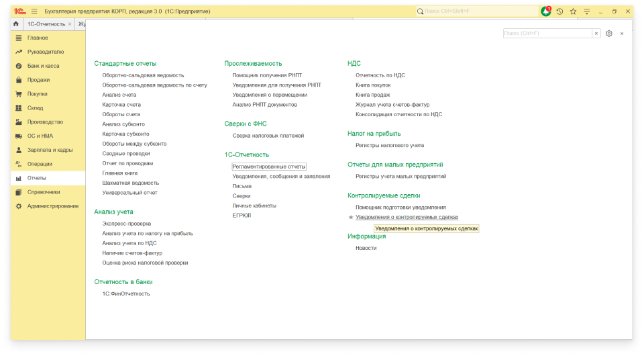Click the Продажи bag icon
The image size is (644, 356).
click(19, 80)
